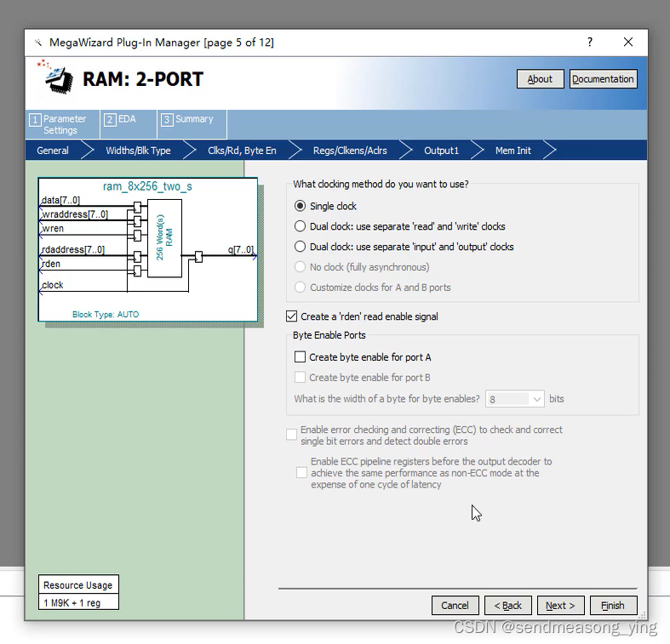This screenshot has width=670, height=644.
Task: Click the Cancel button
Action: [455, 605]
